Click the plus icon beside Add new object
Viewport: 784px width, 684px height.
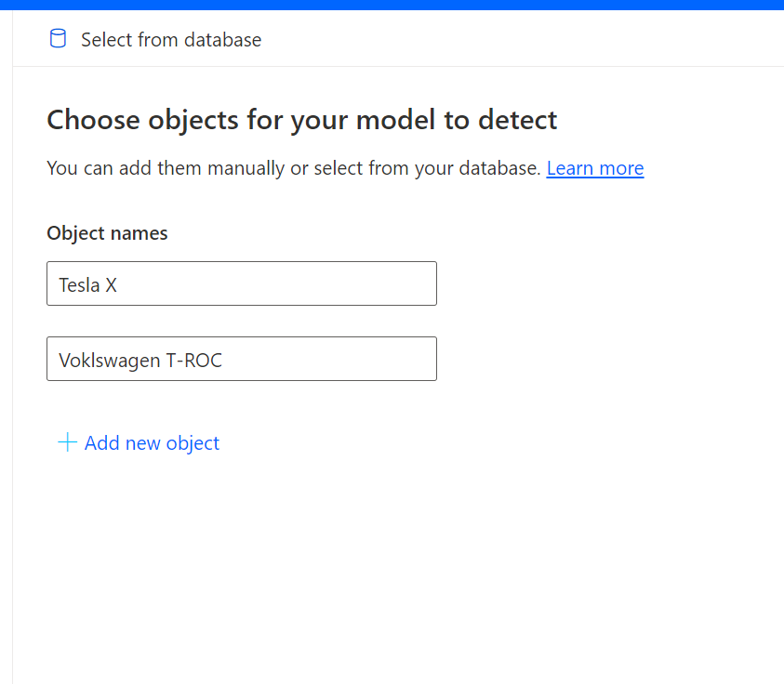click(68, 442)
